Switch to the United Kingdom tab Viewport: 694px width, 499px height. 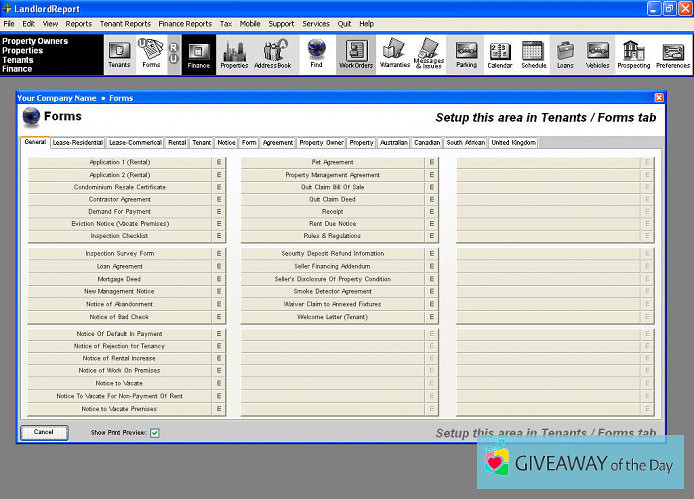[513, 143]
